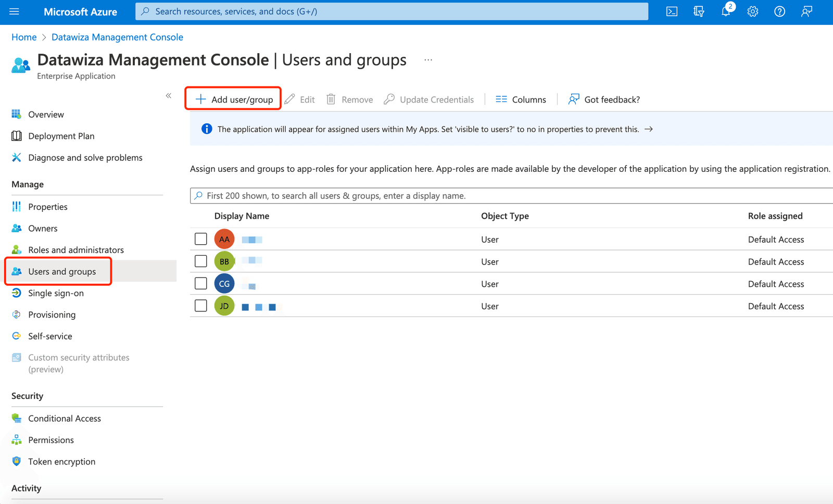Click the CG user avatar

coord(224,283)
